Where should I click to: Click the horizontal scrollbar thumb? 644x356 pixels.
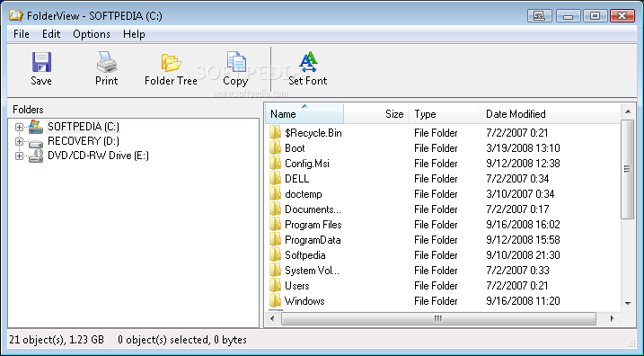pyautogui.click(x=438, y=318)
